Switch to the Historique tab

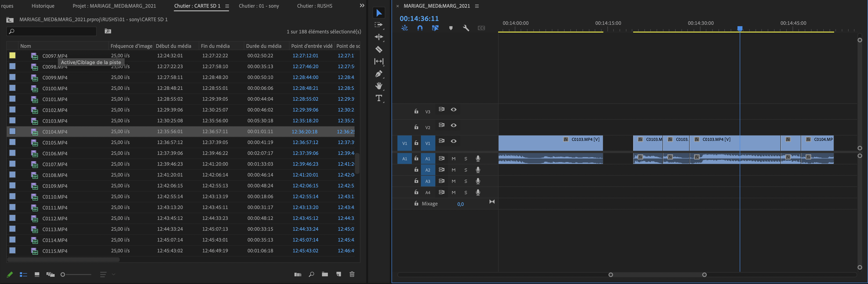click(x=43, y=6)
